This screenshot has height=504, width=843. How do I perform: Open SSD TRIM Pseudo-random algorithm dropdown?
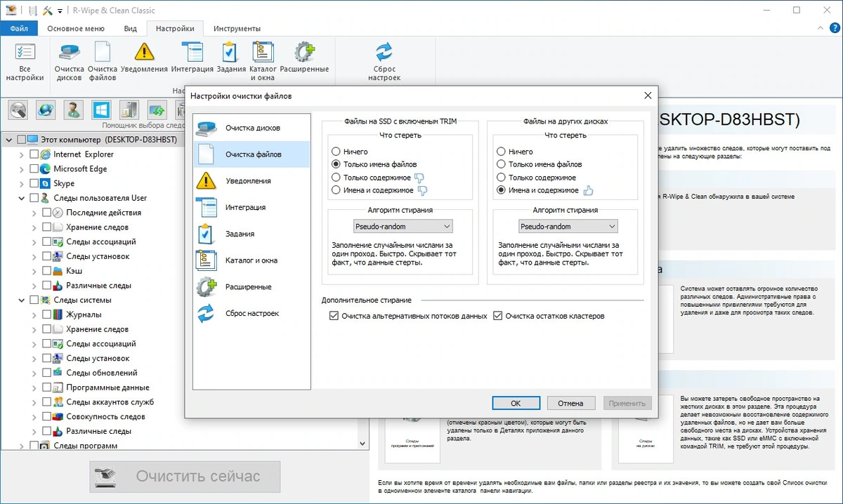[403, 227]
